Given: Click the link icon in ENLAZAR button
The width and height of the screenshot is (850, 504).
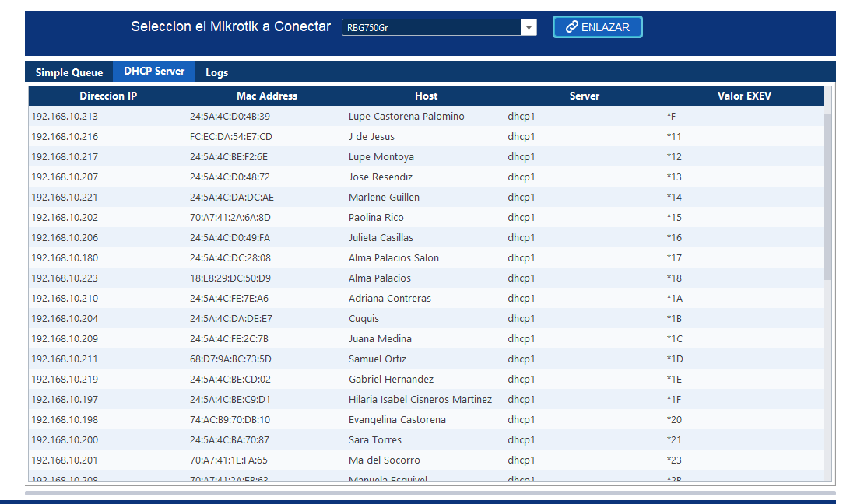Looking at the screenshot, I should (571, 27).
